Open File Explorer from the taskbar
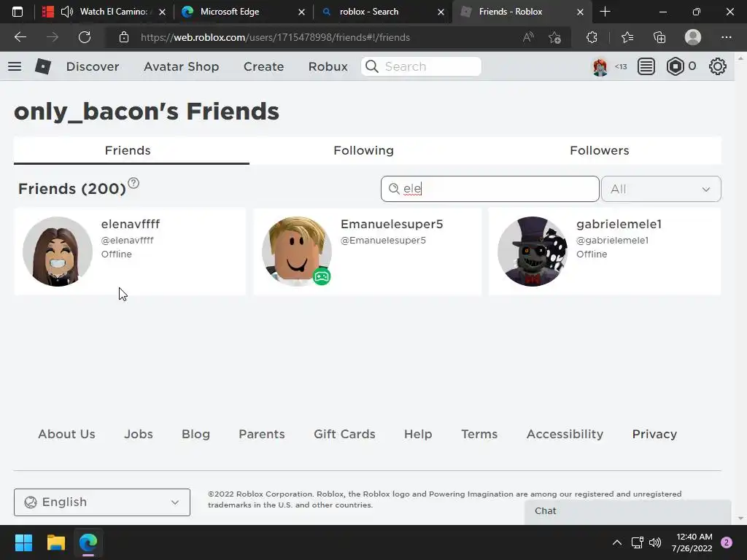Viewport: 747px width, 560px height. [55, 542]
